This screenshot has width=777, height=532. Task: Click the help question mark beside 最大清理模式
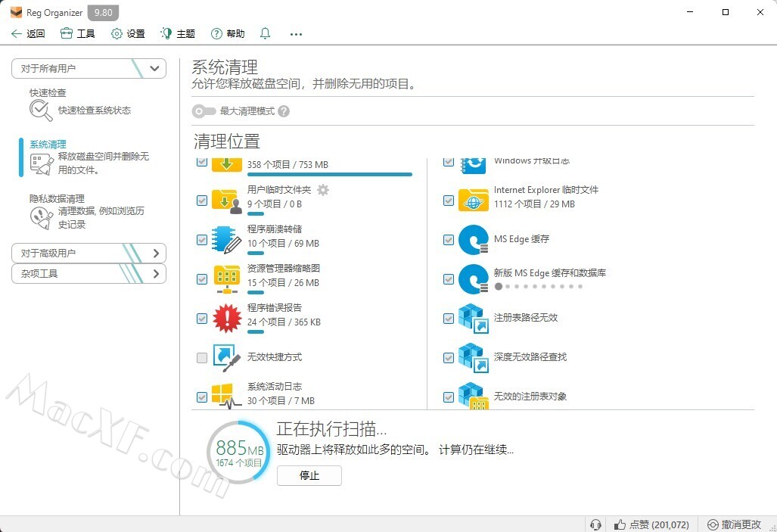(x=284, y=111)
